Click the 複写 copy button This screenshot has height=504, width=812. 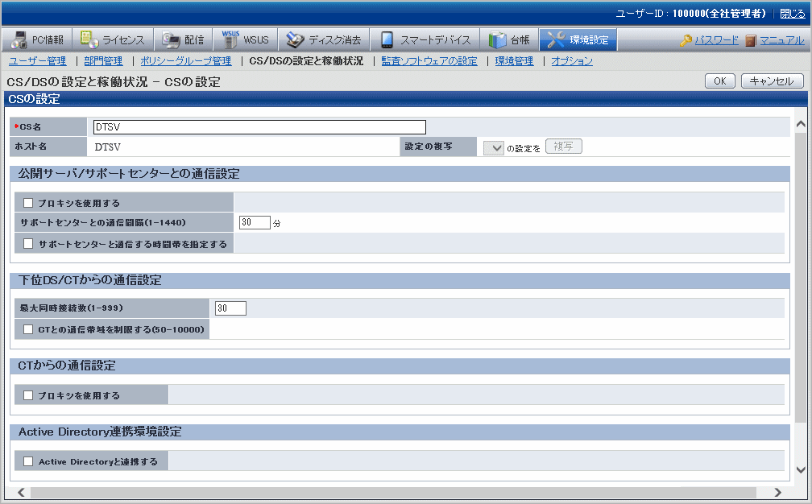(563, 147)
